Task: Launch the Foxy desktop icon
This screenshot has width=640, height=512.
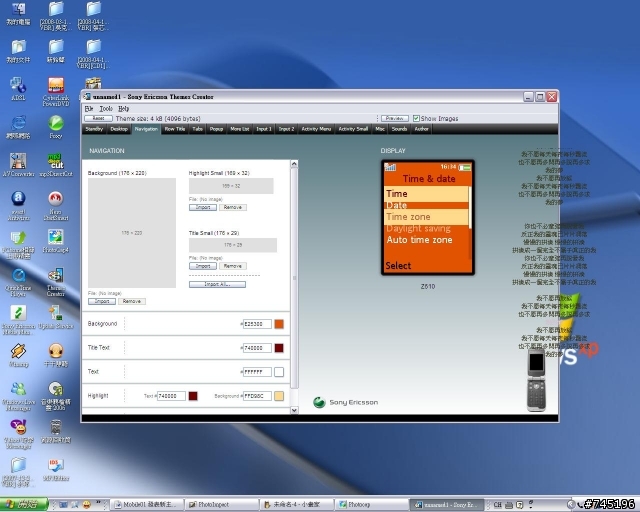Action: tap(56, 127)
